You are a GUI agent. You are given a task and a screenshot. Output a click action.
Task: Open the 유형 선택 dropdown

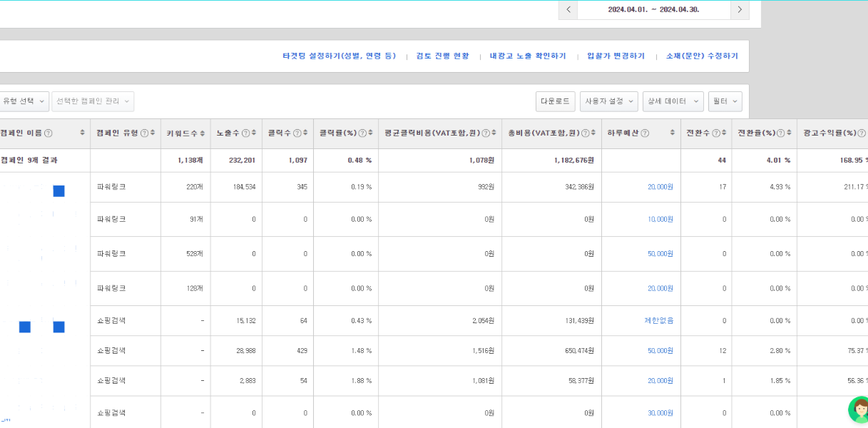click(23, 101)
